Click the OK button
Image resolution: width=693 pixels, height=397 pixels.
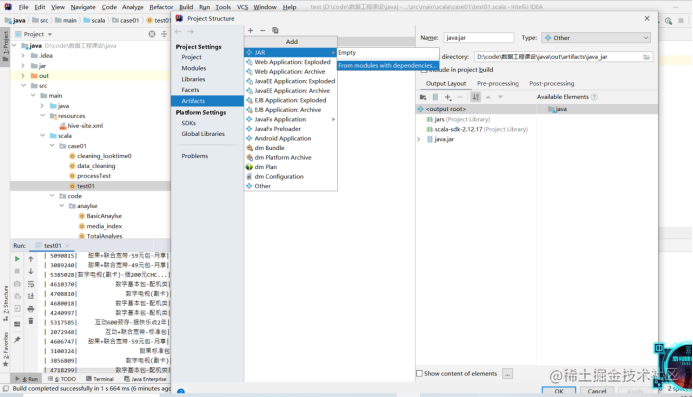(x=559, y=391)
